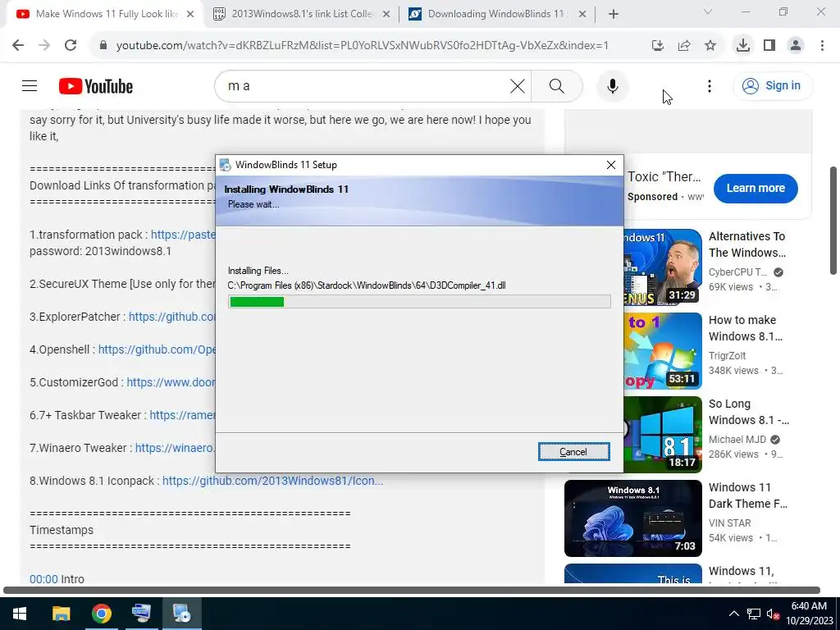Open the transformation pack paste link
The image size is (840, 630).
click(183, 235)
